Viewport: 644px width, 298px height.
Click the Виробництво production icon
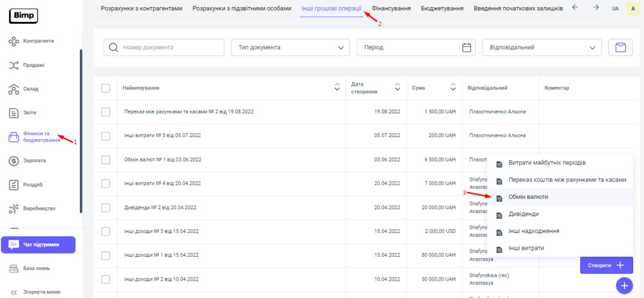[14, 209]
